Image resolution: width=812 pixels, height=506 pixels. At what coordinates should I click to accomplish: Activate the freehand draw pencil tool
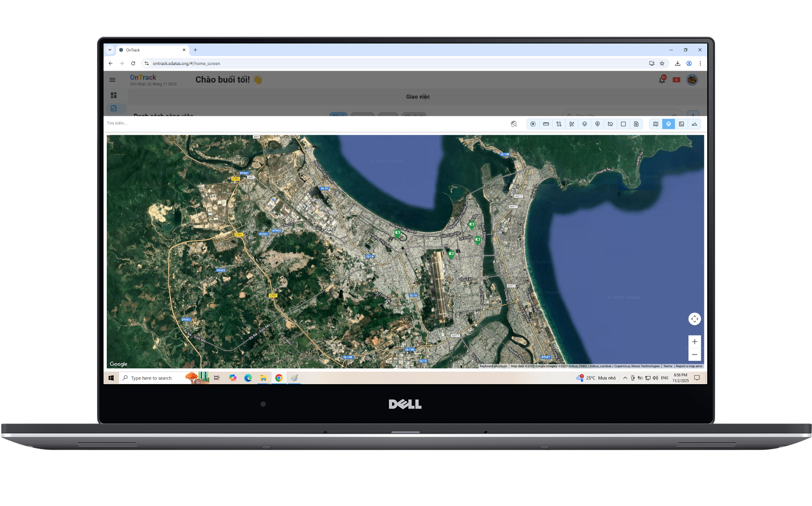click(x=572, y=124)
